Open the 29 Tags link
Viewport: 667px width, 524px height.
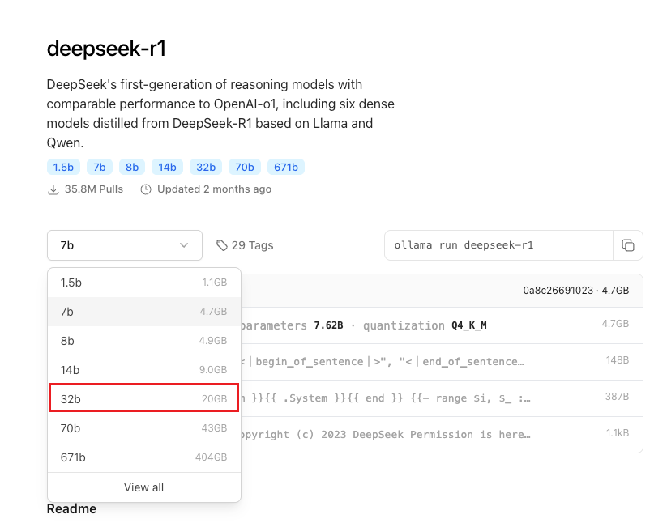(x=245, y=245)
